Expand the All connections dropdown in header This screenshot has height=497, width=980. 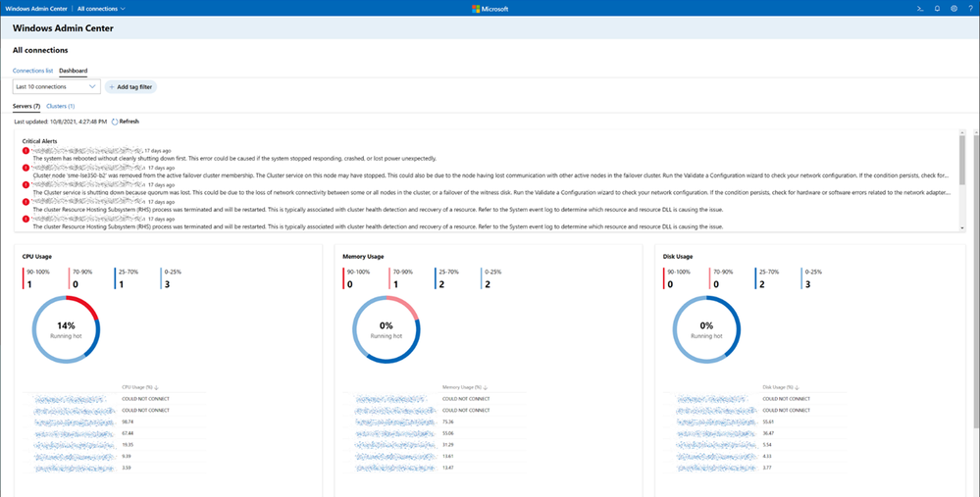pos(101,9)
